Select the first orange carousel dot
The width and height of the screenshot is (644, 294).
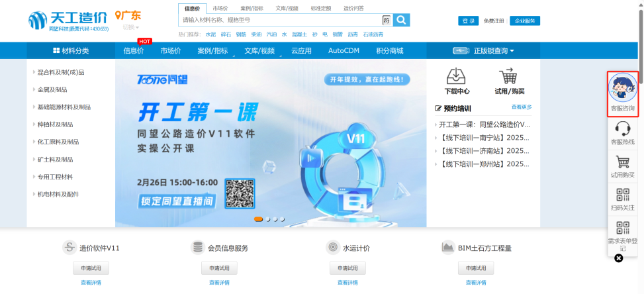click(x=258, y=219)
